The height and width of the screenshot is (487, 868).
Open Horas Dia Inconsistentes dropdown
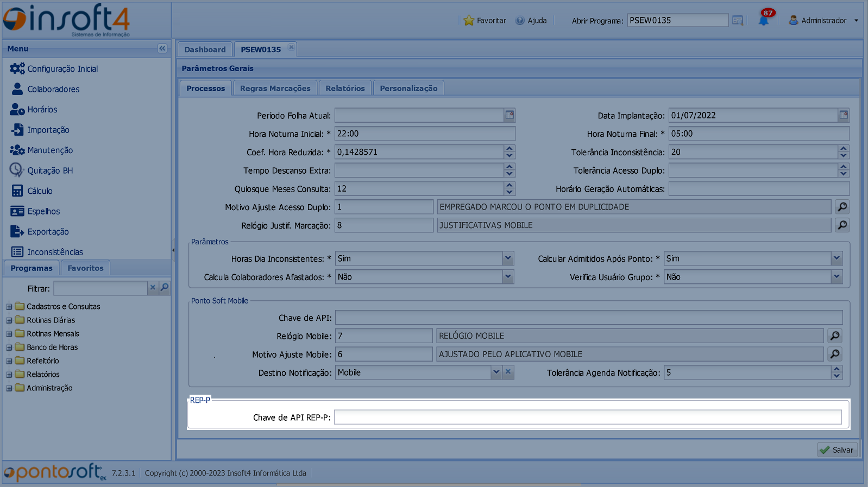coord(508,259)
